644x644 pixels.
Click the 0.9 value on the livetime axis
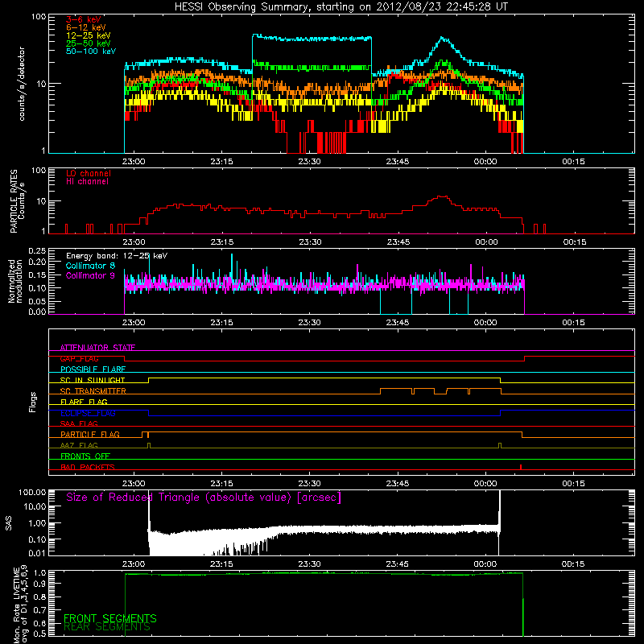(x=41, y=583)
